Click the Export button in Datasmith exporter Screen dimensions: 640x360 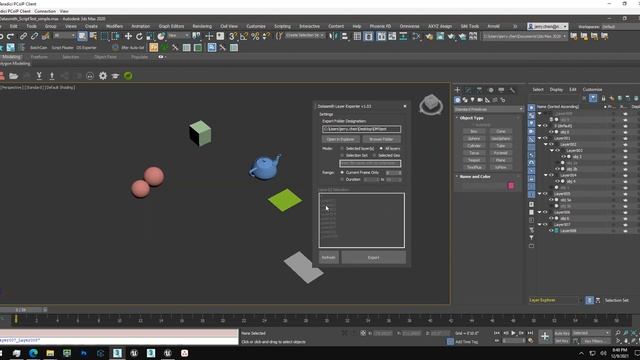373,258
